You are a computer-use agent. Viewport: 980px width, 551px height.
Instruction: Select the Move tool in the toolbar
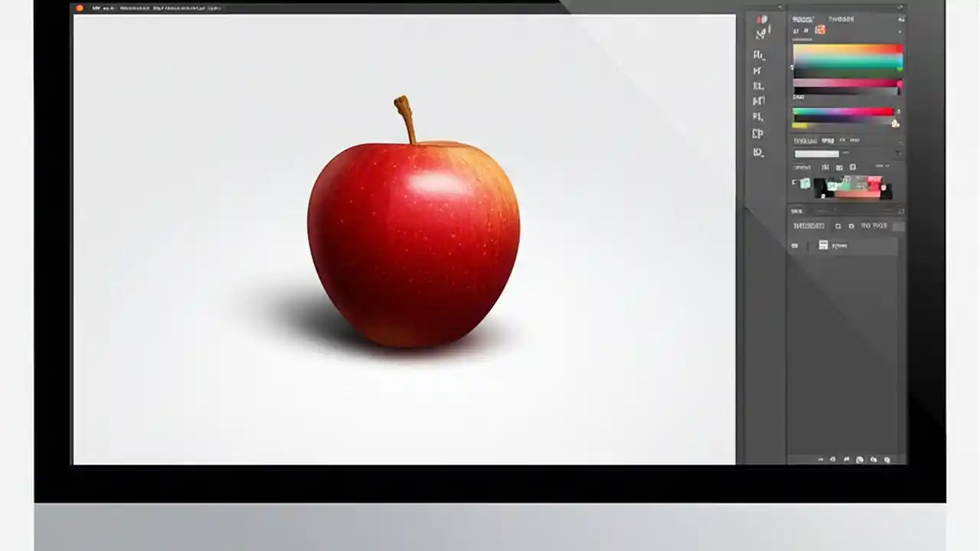click(x=758, y=34)
